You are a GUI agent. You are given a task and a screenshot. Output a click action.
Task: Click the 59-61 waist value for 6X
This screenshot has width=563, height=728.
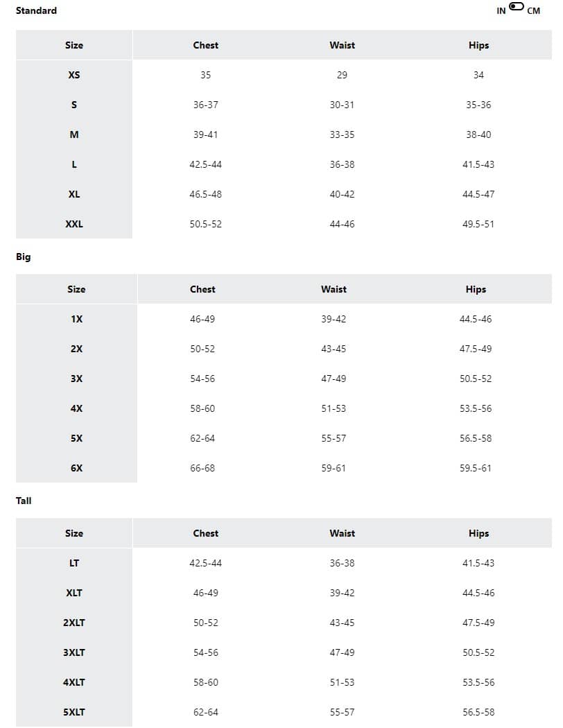coord(334,468)
